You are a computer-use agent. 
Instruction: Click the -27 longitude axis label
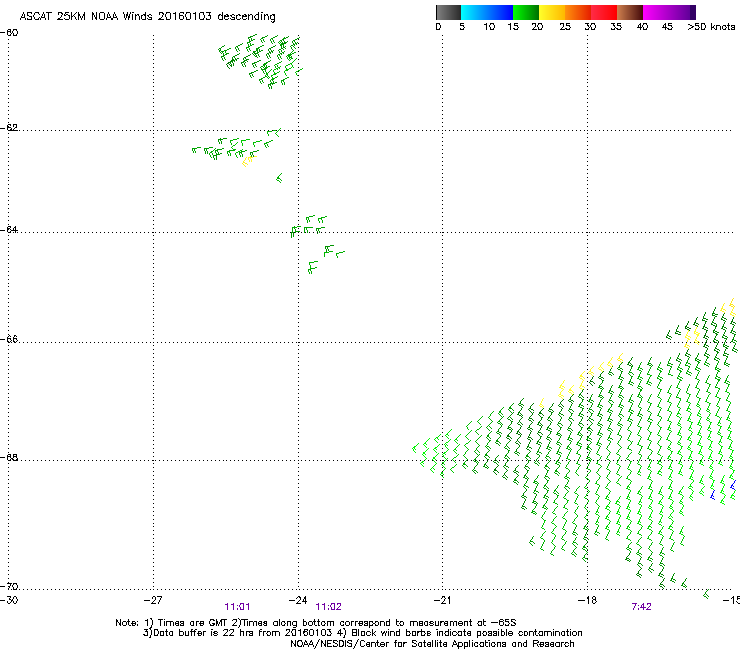153,600
